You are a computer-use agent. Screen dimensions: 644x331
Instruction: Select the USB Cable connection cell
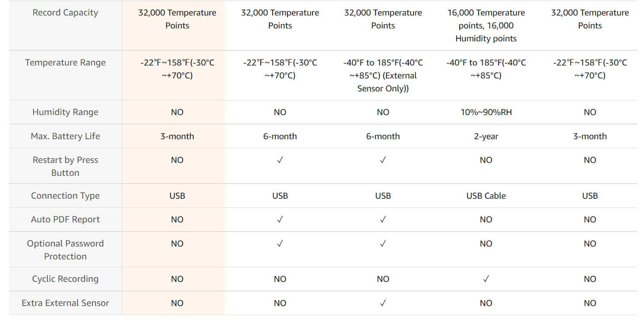coord(486,196)
